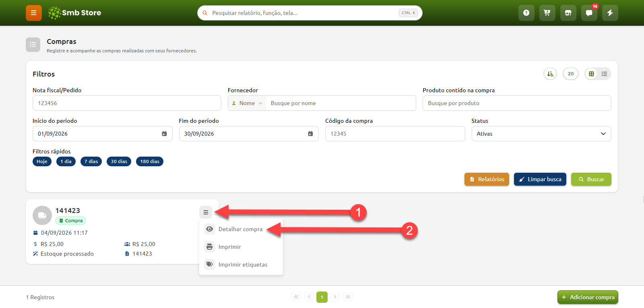Click the 1 Registros count text
The height and width of the screenshot is (308, 644).
pos(40,297)
